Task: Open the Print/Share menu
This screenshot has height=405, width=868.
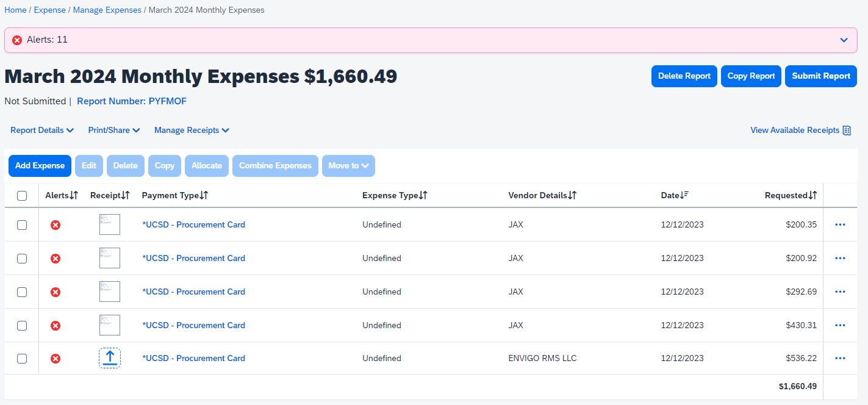Action: point(114,131)
